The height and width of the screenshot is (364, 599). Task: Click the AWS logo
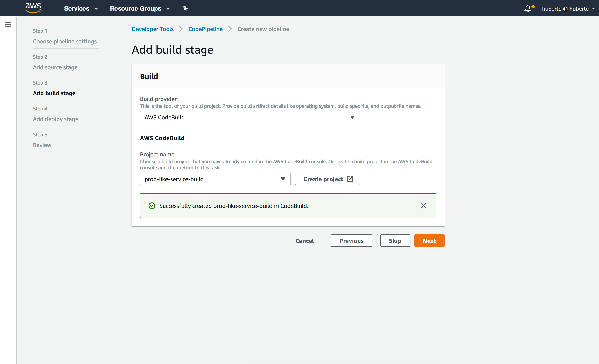point(33,8)
